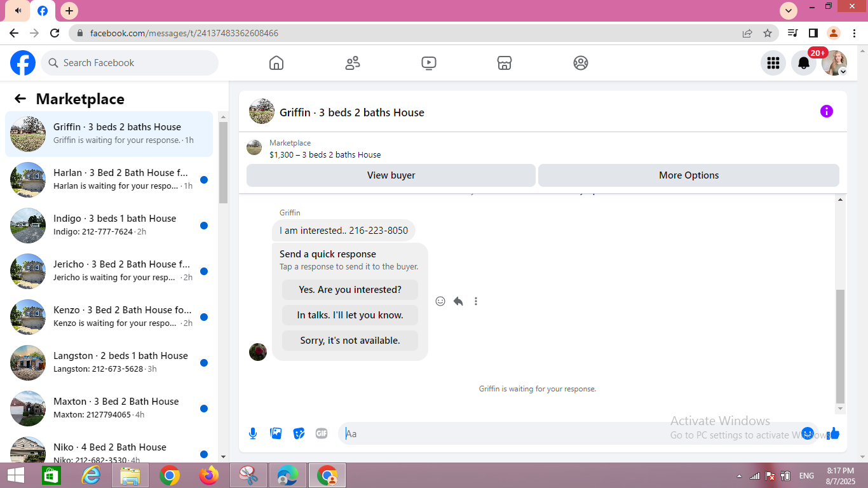Screen dimensions: 868x488
Task: Share this page using the address bar icon
Action: (x=747, y=33)
